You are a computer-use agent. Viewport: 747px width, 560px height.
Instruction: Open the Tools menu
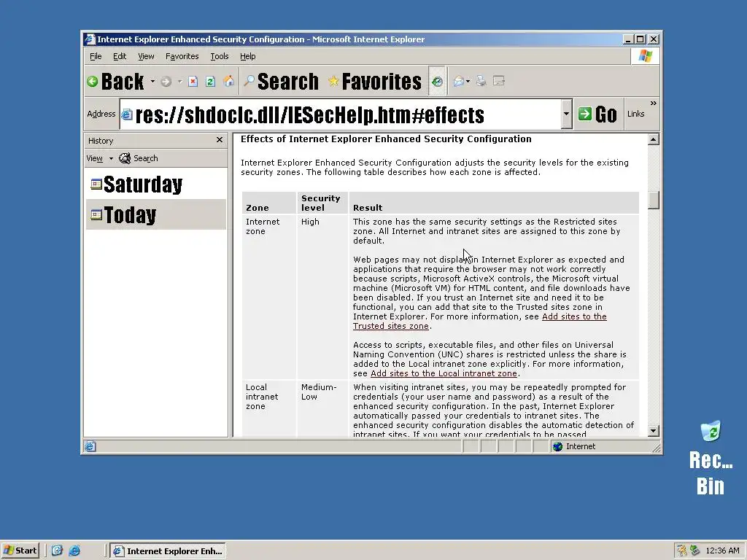[219, 56]
